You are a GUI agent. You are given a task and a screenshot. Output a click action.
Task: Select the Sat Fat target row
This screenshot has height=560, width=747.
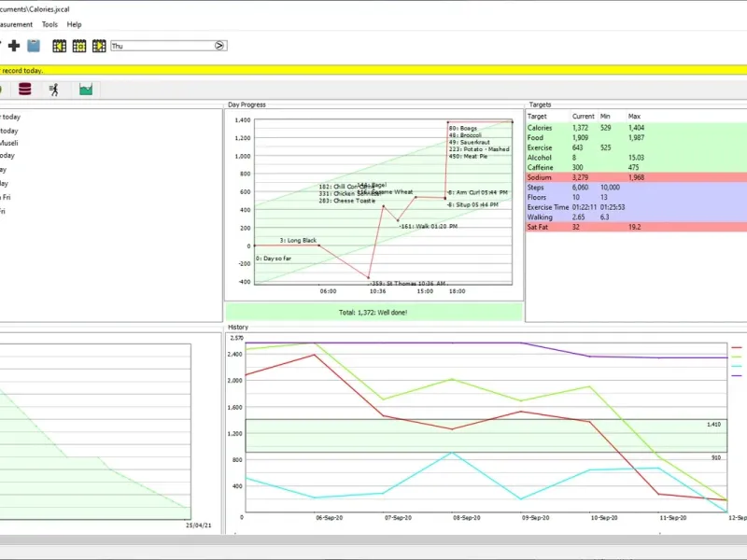[x=636, y=227]
